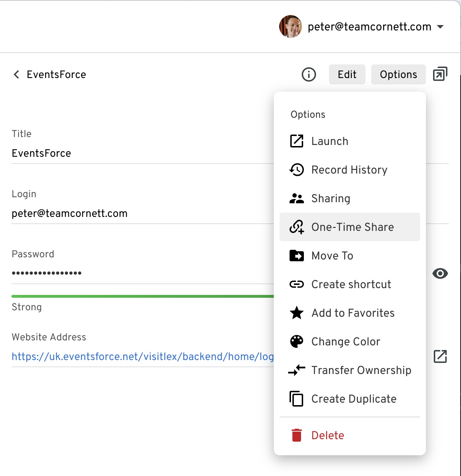Click the Title field label
The image size is (461, 476).
[21, 134]
